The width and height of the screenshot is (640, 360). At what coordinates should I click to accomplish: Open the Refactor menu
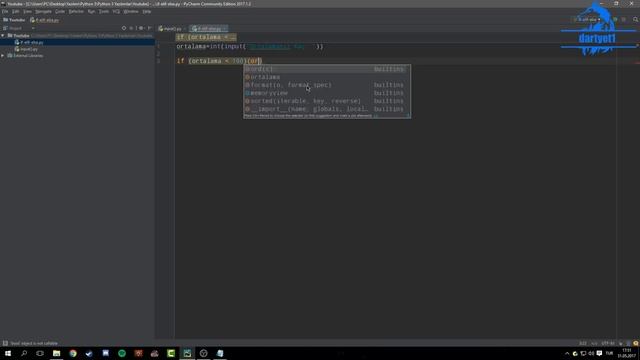point(76,11)
